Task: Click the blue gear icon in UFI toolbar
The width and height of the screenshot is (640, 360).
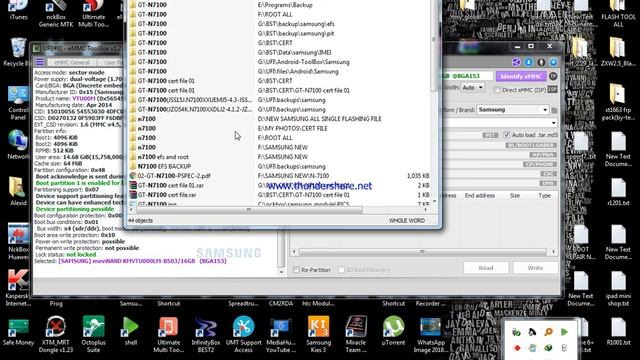Action: coord(553,62)
